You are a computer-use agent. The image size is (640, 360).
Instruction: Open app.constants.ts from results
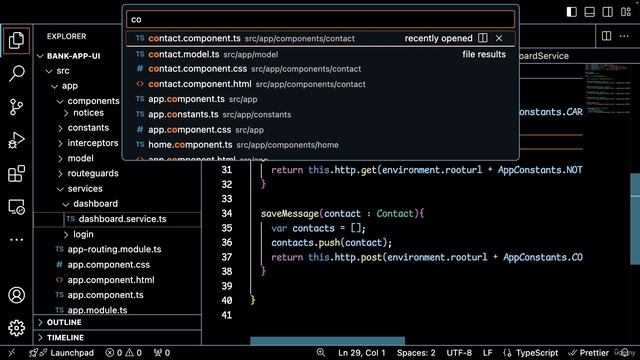(320, 115)
